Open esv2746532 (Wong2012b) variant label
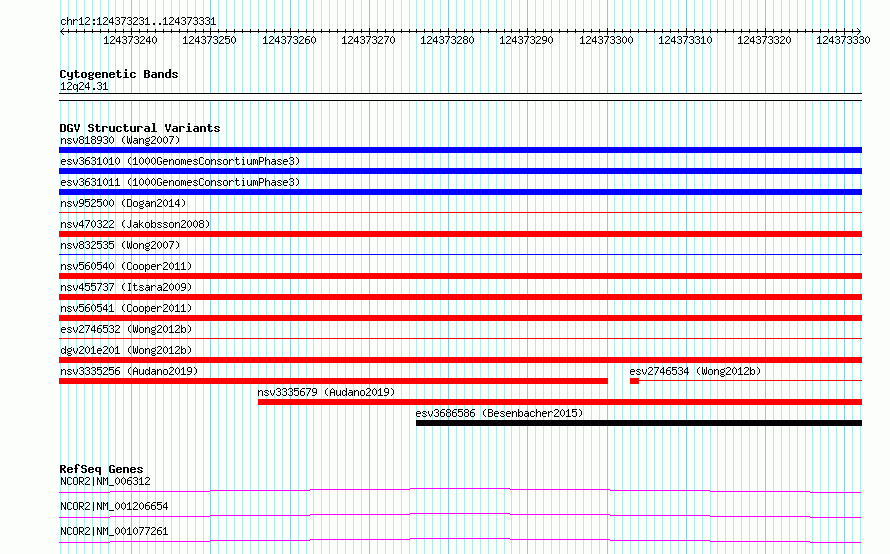This screenshot has height=554, width=890. pos(126,329)
